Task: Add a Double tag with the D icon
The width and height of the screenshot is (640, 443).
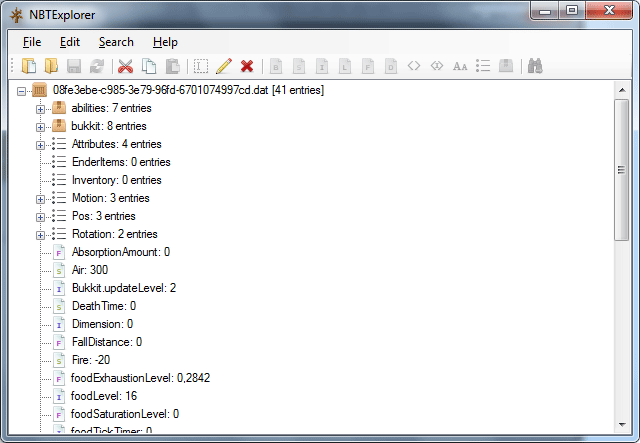Action: (391, 66)
